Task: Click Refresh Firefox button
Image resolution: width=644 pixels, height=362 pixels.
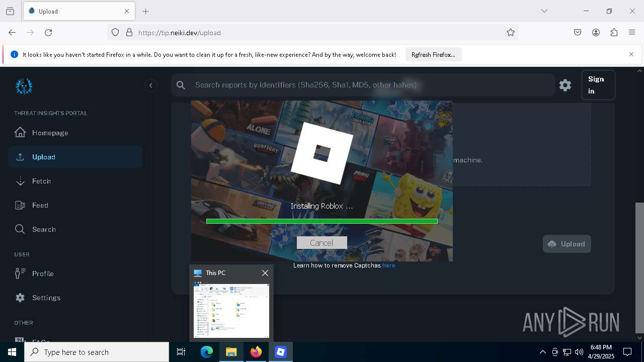Action: pos(433,55)
